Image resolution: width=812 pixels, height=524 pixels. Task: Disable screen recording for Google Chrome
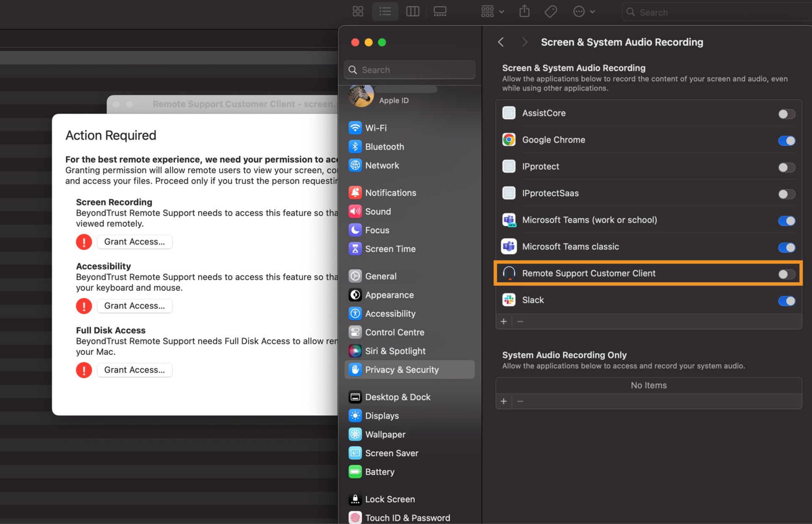click(x=787, y=140)
